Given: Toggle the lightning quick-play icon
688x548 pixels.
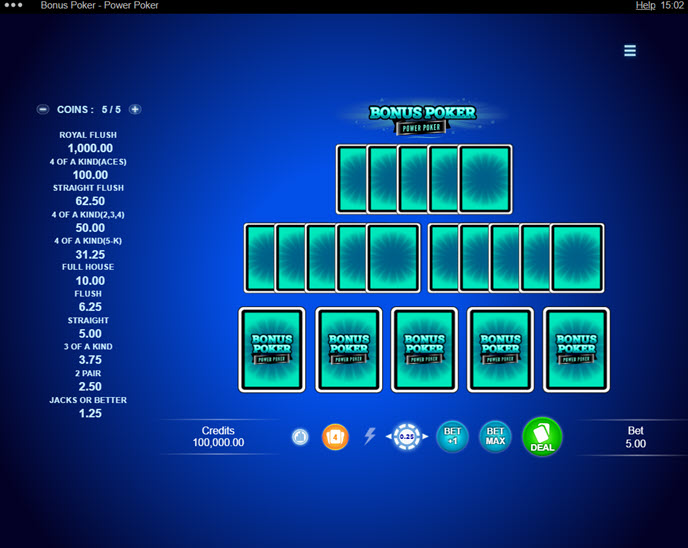Looking at the screenshot, I should coord(369,437).
